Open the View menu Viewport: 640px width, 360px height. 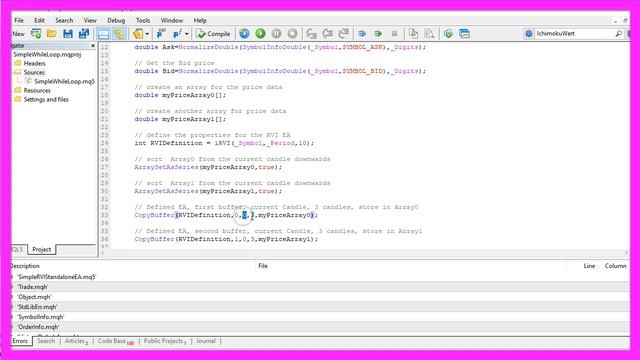[90, 20]
